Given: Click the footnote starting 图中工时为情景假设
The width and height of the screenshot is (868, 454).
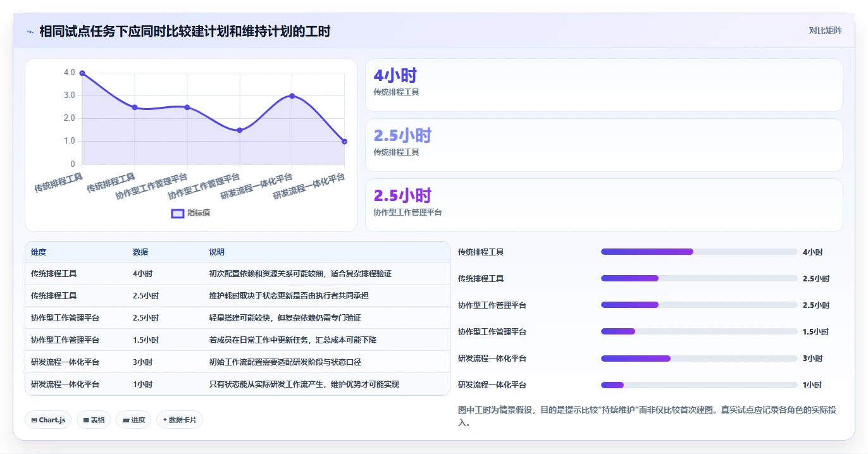Looking at the screenshot, I should pos(647,417).
